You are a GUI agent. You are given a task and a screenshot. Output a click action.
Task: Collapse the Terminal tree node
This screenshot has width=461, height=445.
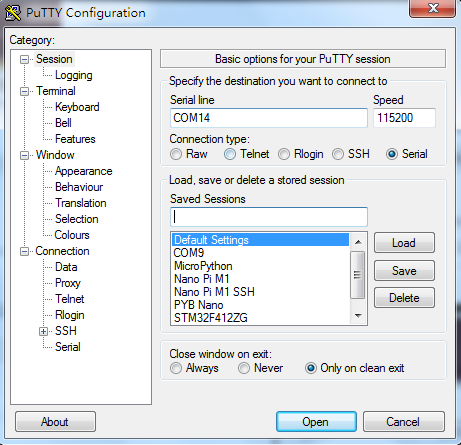pyautogui.click(x=24, y=91)
